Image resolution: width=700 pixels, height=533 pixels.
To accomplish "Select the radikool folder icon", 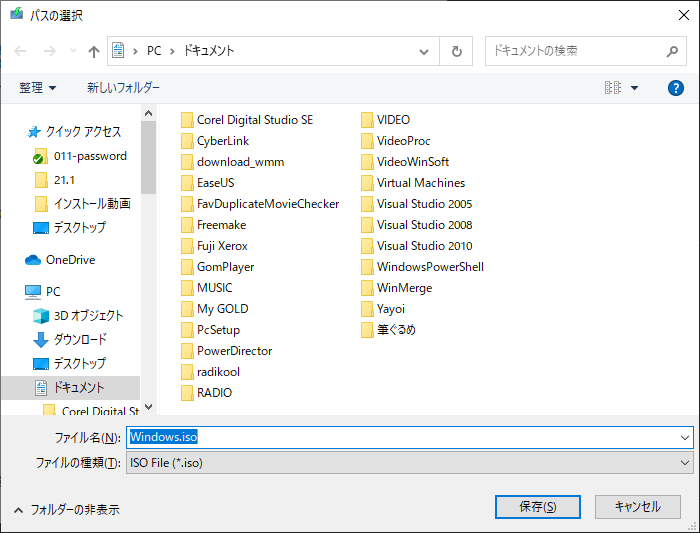I will point(187,372).
